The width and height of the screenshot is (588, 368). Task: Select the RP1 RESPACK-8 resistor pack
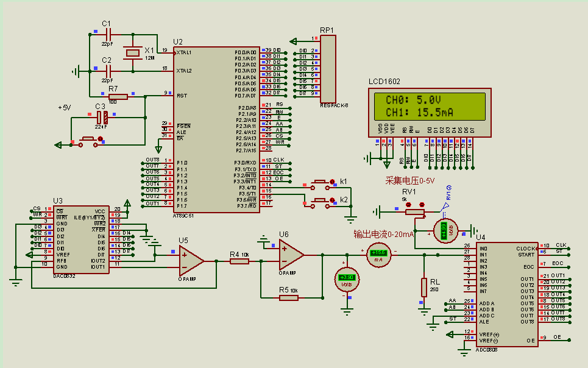point(328,69)
